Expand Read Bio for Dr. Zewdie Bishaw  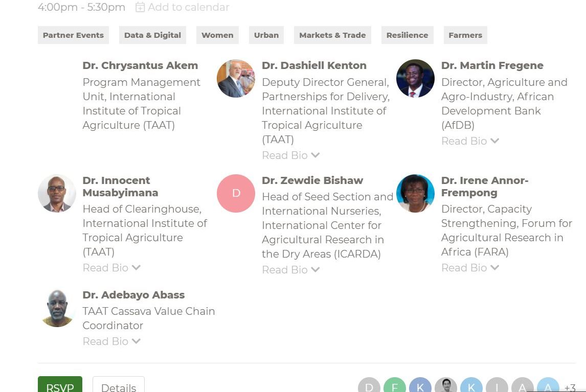click(290, 269)
